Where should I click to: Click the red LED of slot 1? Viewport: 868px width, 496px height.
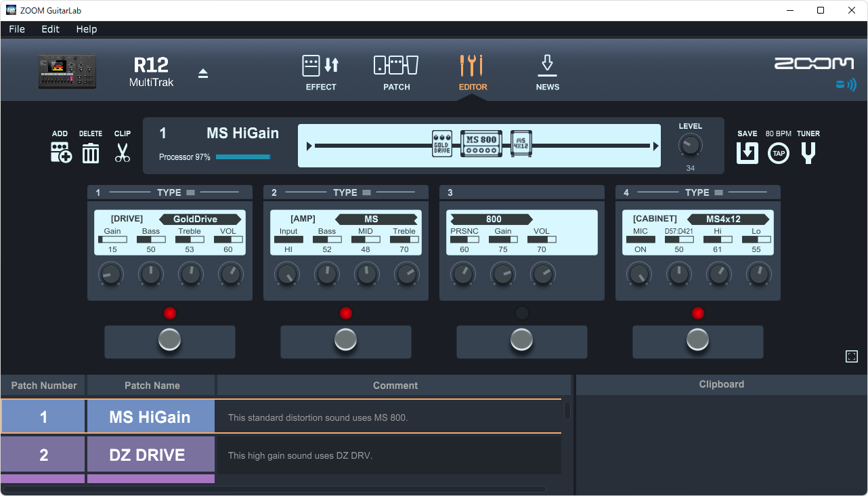[170, 313]
